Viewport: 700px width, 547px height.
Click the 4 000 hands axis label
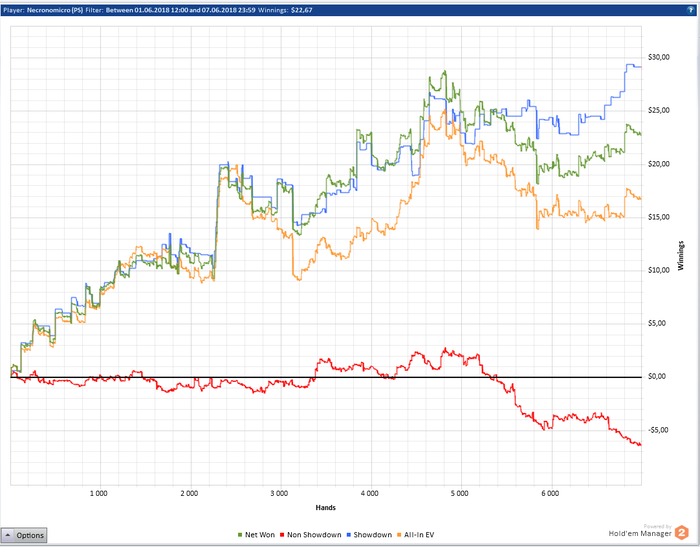370,493
